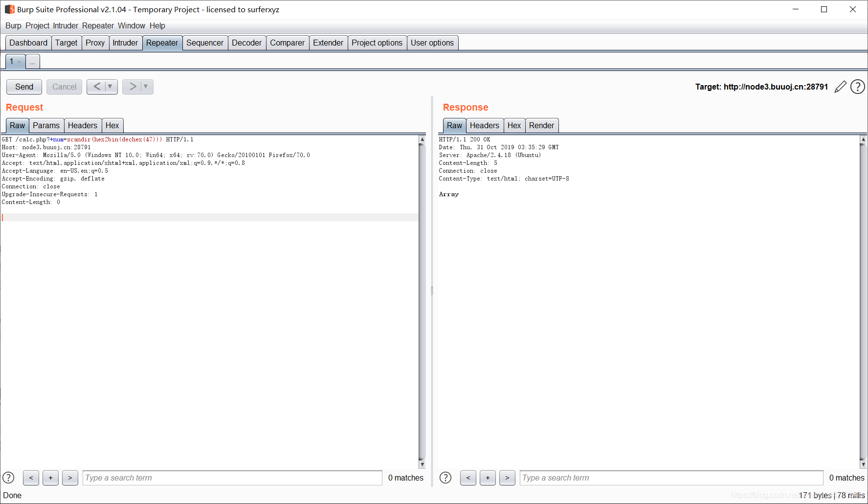Click response pane scrollbar up arrow
Viewport: 868px width, 504px height.
click(863, 139)
